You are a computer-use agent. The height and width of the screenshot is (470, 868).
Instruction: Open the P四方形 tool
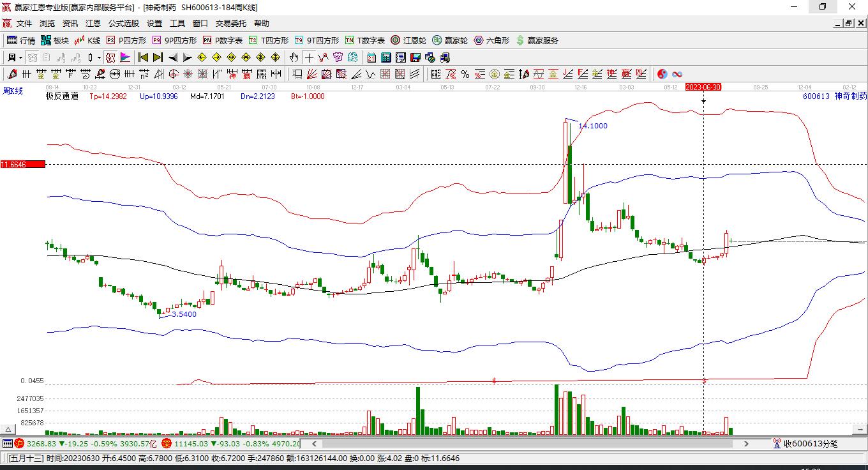point(126,40)
